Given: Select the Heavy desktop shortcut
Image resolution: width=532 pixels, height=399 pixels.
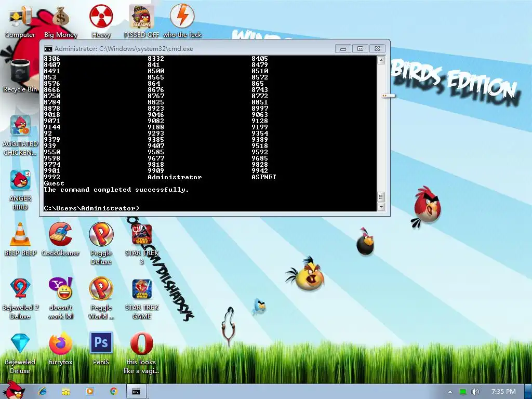Looking at the screenshot, I should click(101, 21).
